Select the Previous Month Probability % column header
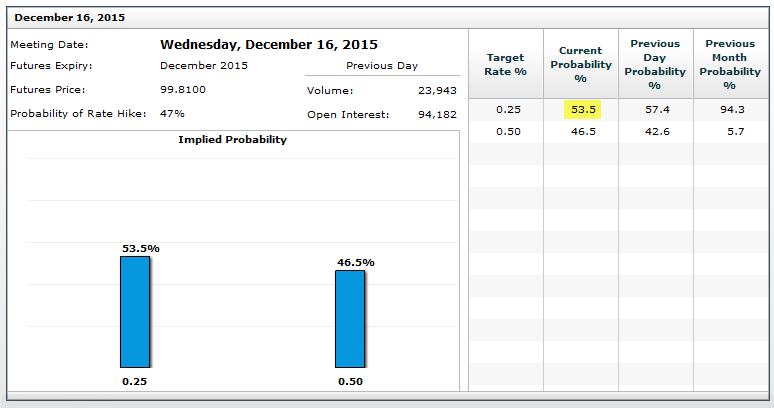 (730, 65)
